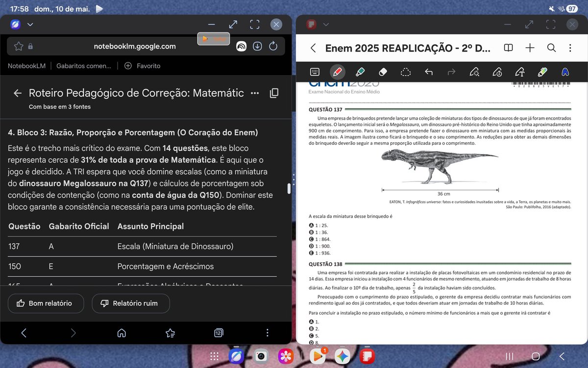
Task: Launch the Camera app from the taskbar
Action: click(261, 356)
